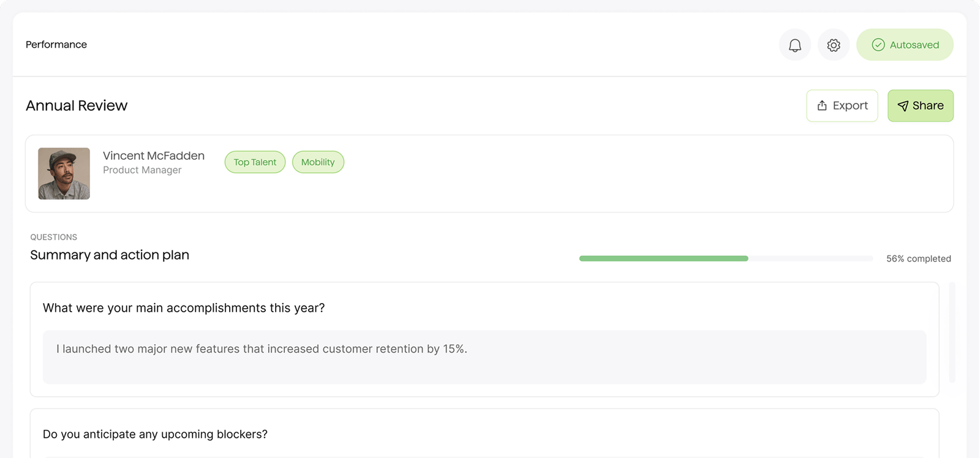980x458 pixels.
Task: Click the Autosaved checkmark icon
Action: click(878, 44)
